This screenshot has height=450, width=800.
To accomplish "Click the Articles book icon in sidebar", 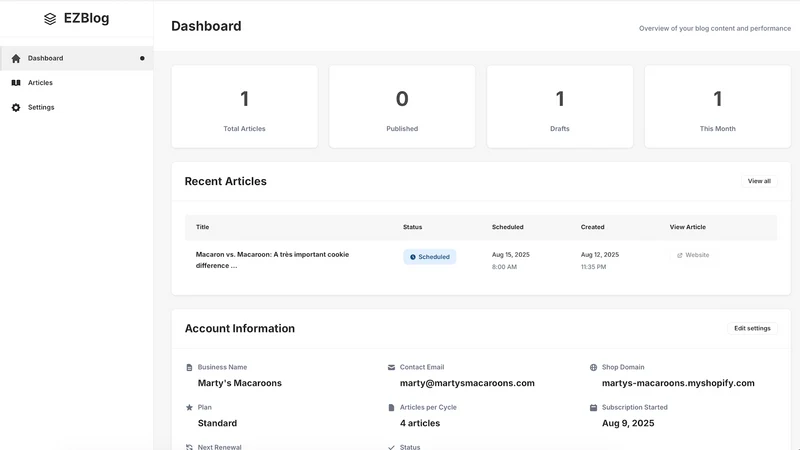I will click(x=16, y=83).
